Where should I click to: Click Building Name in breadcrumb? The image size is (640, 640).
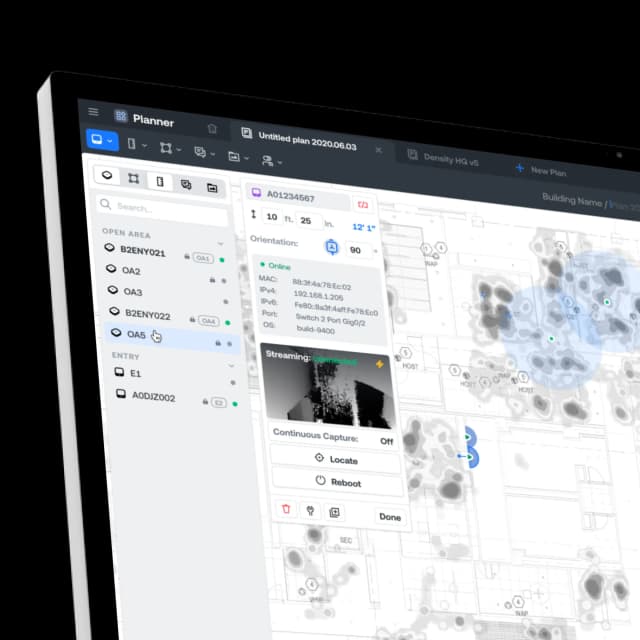pyautogui.click(x=572, y=200)
